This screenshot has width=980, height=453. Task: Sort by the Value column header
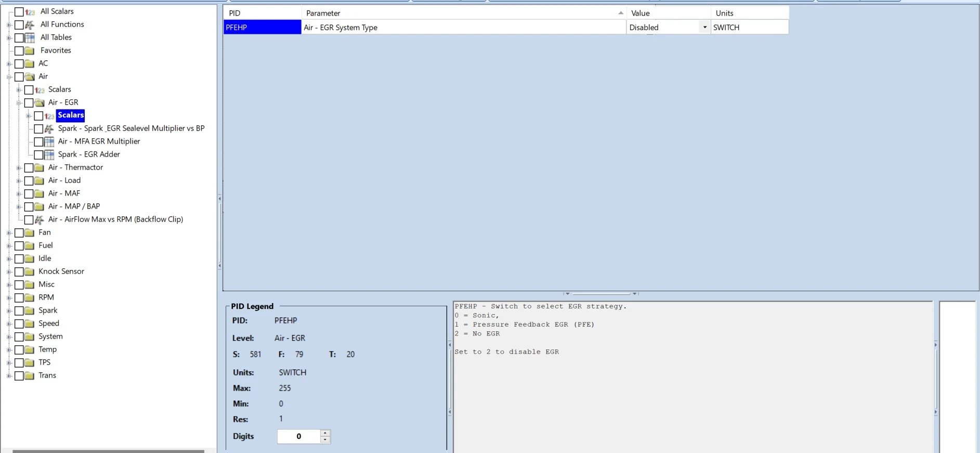[669, 13]
